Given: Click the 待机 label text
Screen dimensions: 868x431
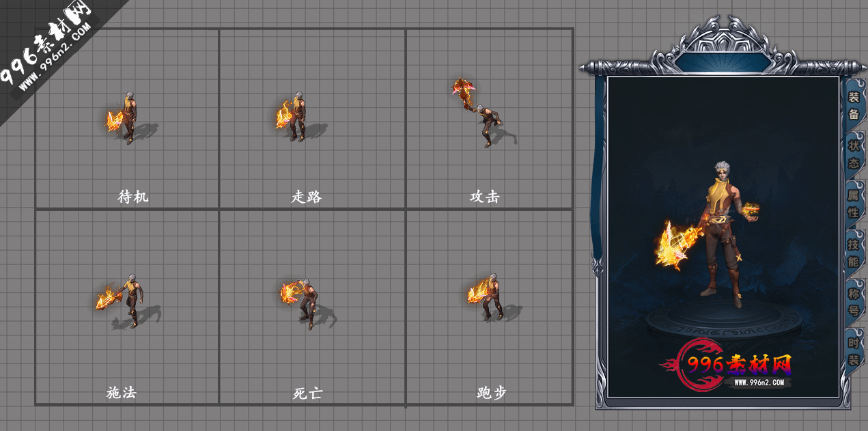Looking at the screenshot, I should [132, 197].
